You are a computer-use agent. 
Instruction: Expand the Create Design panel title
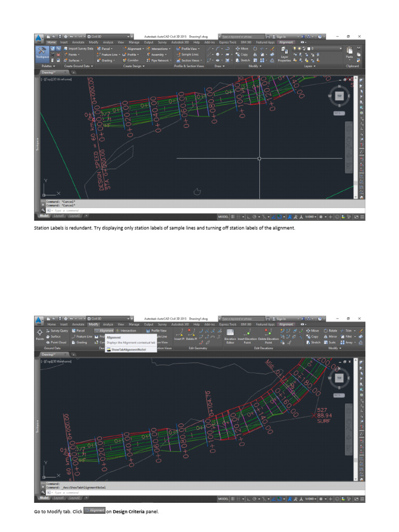pyautogui.click(x=134, y=66)
